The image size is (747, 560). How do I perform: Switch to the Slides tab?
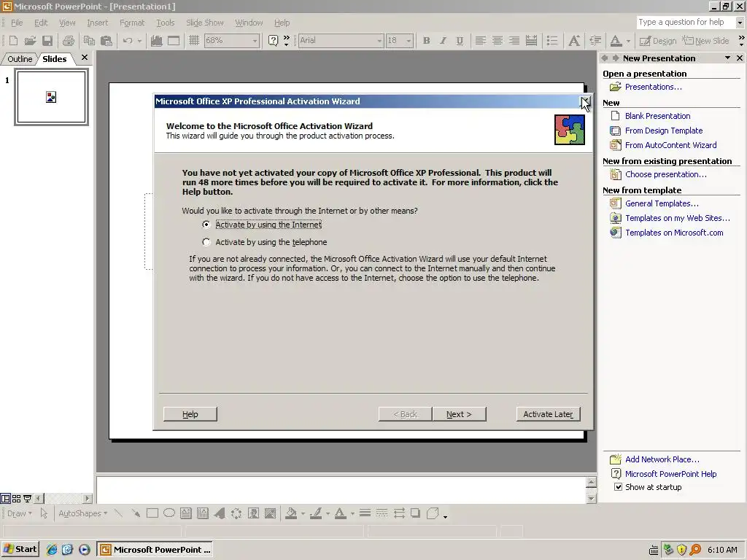(54, 59)
